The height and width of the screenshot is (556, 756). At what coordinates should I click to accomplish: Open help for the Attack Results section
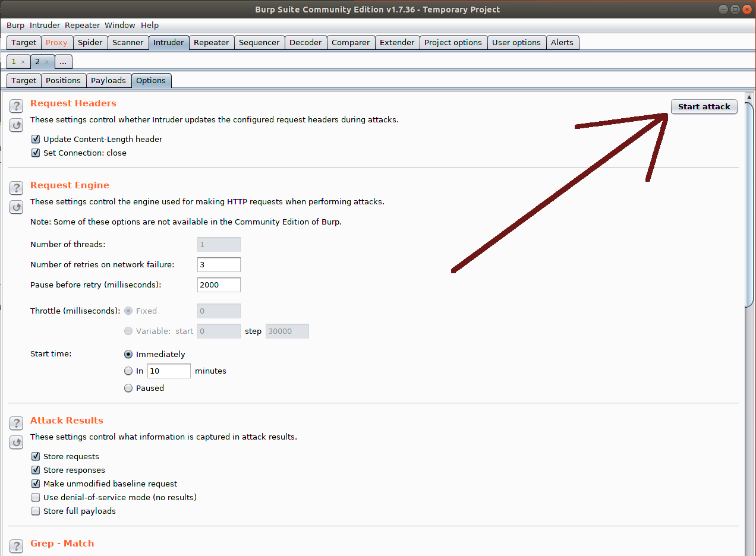pyautogui.click(x=17, y=424)
